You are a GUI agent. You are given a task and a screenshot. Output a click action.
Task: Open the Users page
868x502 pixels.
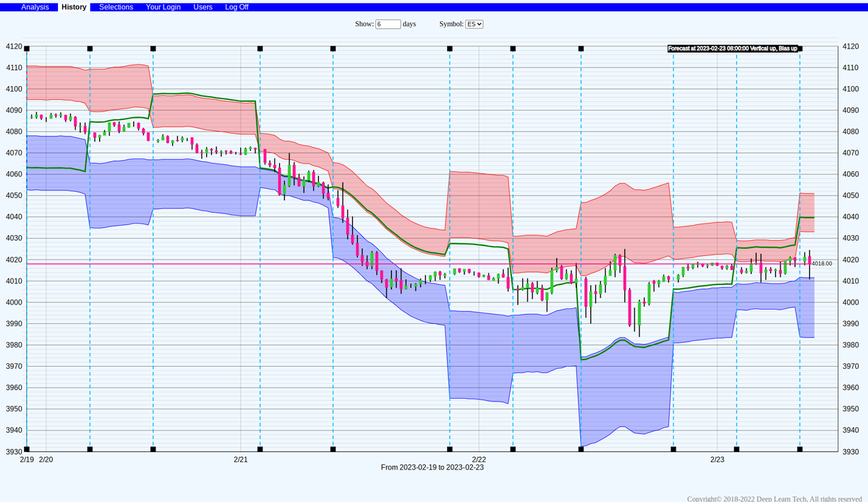tap(203, 7)
